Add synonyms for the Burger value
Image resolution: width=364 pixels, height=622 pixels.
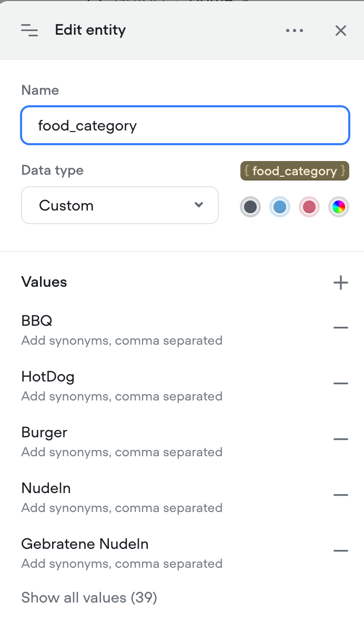tap(122, 452)
